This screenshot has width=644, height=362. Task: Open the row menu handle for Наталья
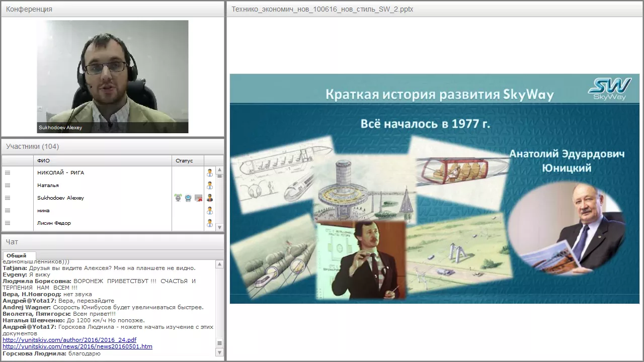[8, 185]
